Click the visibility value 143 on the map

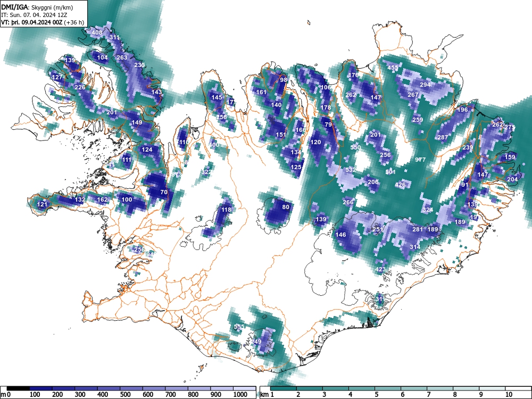coord(157,92)
